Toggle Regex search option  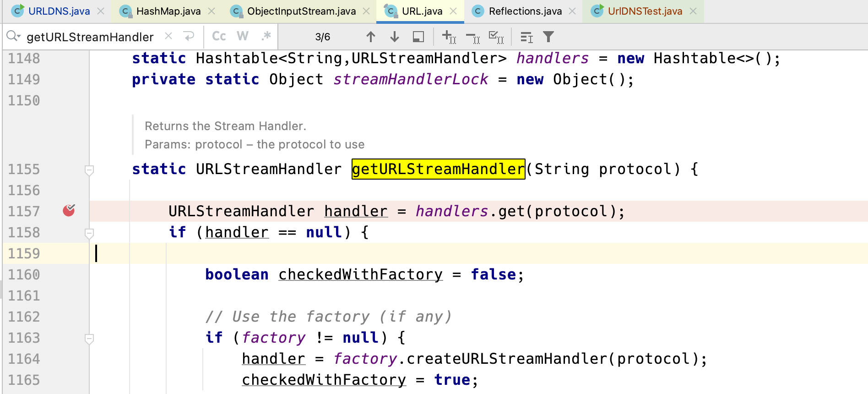(x=266, y=36)
